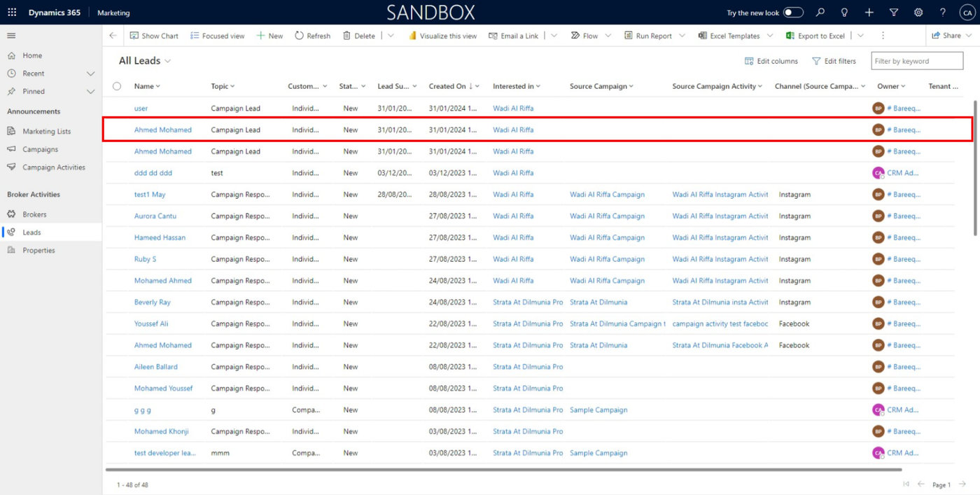Toggle the Try the new look switch
The height and width of the screenshot is (495, 980).
point(793,13)
